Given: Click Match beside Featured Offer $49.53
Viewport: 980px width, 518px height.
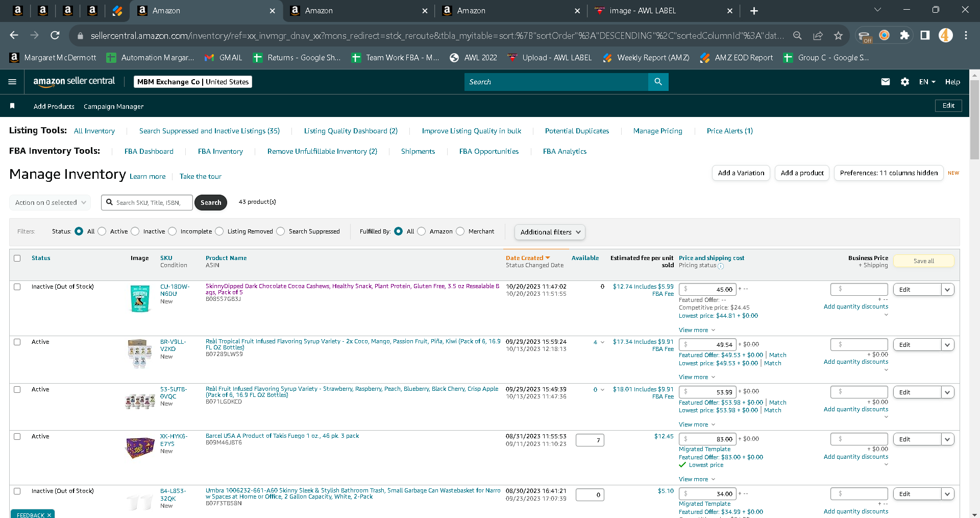Looking at the screenshot, I should point(778,355).
